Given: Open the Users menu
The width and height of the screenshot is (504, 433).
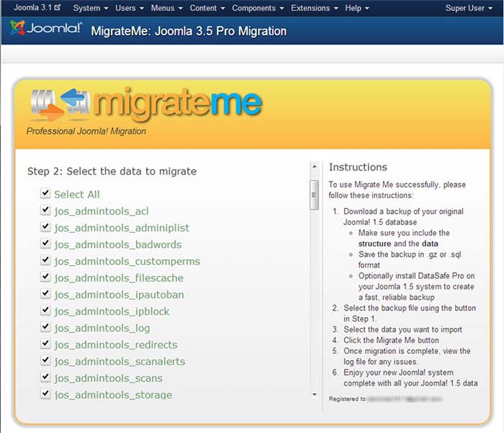Looking at the screenshot, I should tap(129, 8).
